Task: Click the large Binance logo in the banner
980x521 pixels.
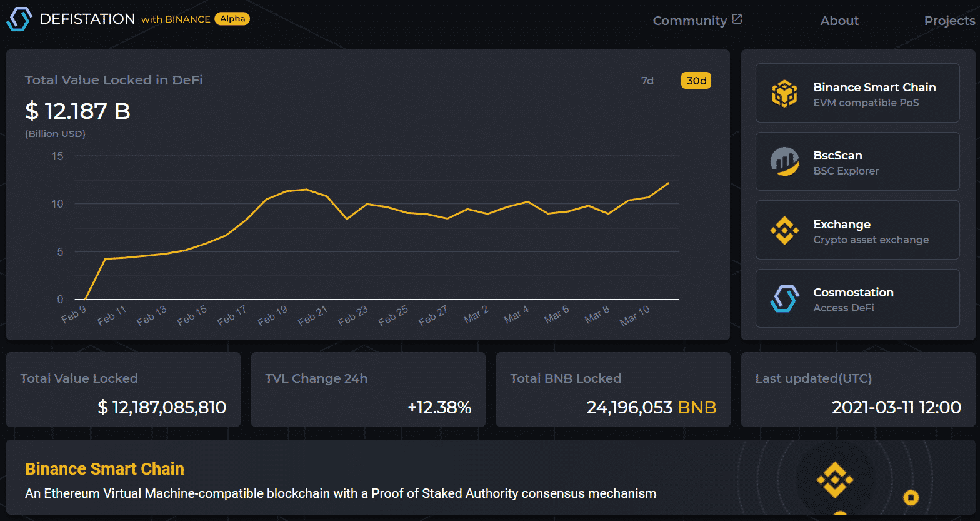Action: (835, 480)
